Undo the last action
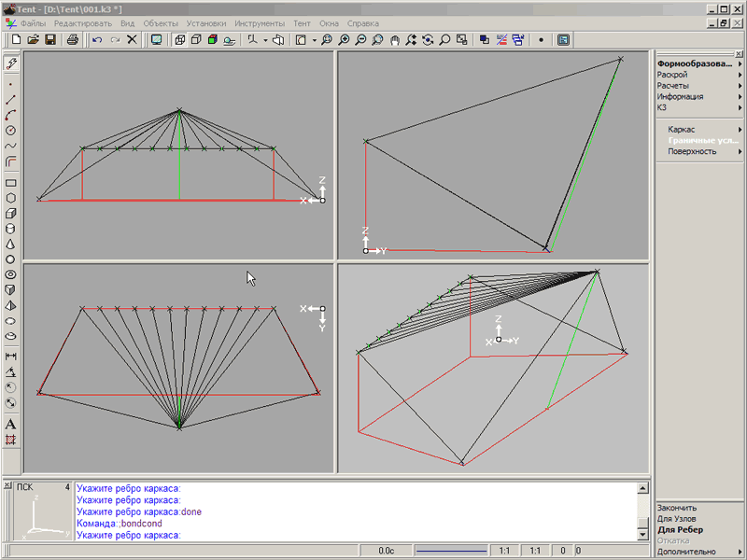Image resolution: width=747 pixels, height=560 pixels. tap(97, 40)
